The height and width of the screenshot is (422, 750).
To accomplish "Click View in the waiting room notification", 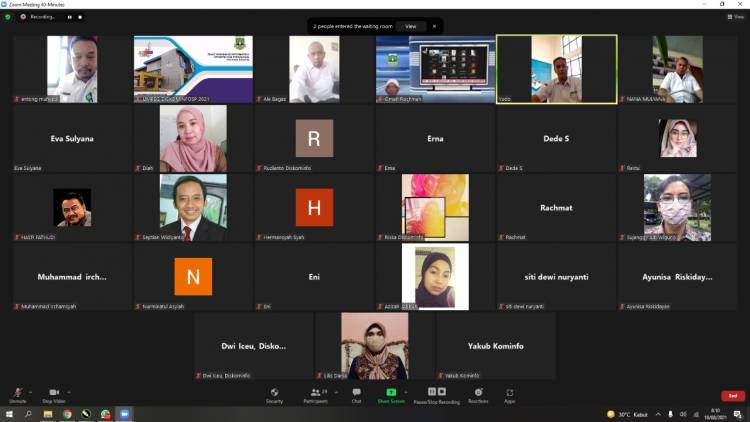I will coord(411,26).
